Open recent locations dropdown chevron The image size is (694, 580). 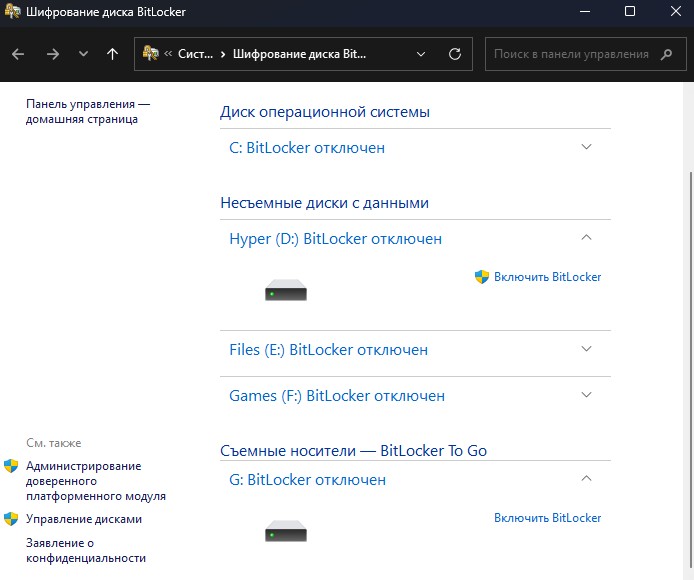click(83, 54)
